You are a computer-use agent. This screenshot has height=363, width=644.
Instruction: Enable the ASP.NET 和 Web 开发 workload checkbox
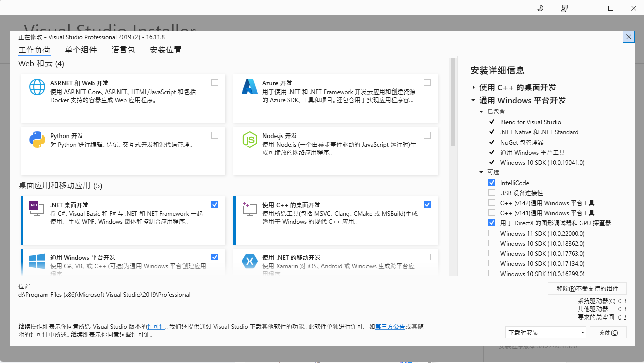click(x=215, y=82)
